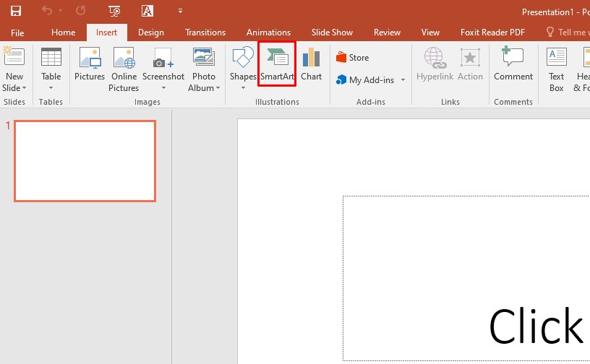Click the Screenshot camera icon
Image resolution: width=590 pixels, height=364 pixels.
pos(163,58)
